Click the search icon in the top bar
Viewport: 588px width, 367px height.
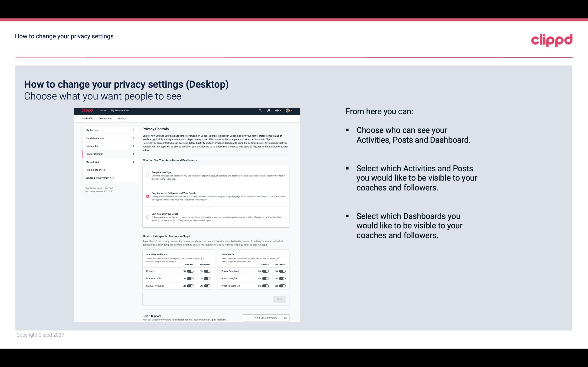260,110
